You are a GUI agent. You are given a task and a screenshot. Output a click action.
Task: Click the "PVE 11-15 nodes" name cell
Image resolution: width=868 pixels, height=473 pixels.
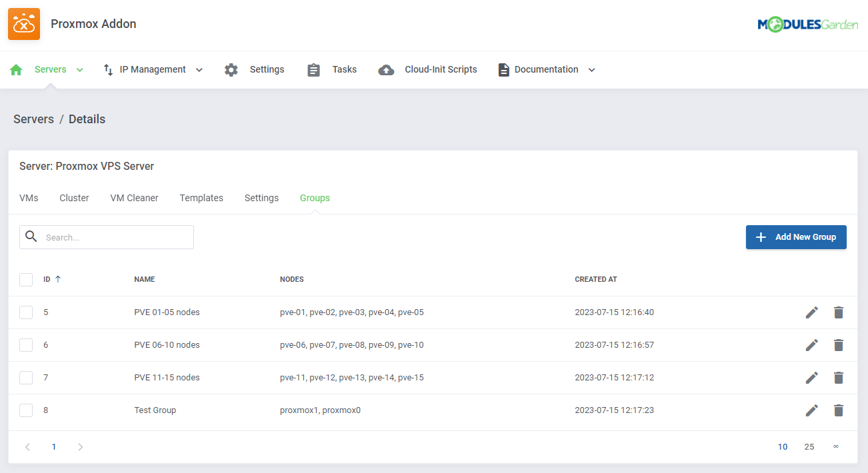(x=167, y=378)
